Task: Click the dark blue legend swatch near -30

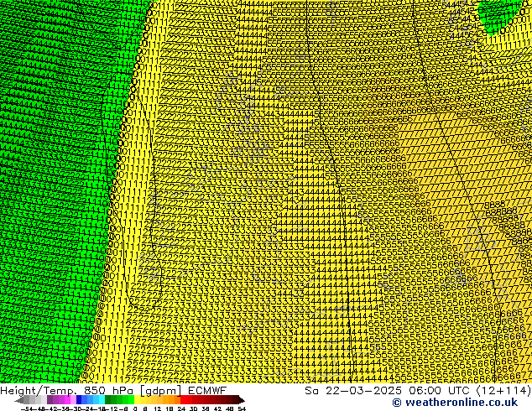Action: pyautogui.click(x=79, y=400)
